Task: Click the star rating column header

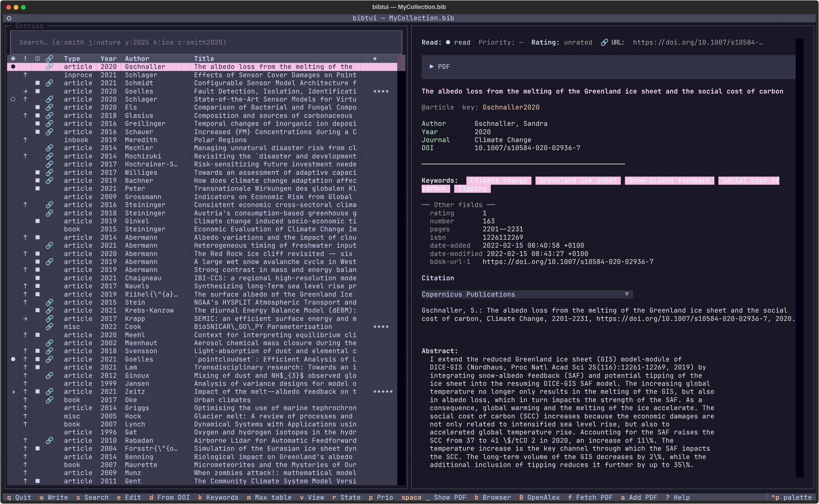Action: pyautogui.click(x=375, y=59)
